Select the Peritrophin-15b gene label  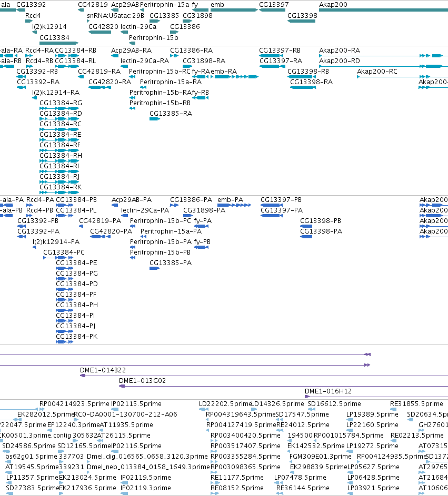(154, 38)
